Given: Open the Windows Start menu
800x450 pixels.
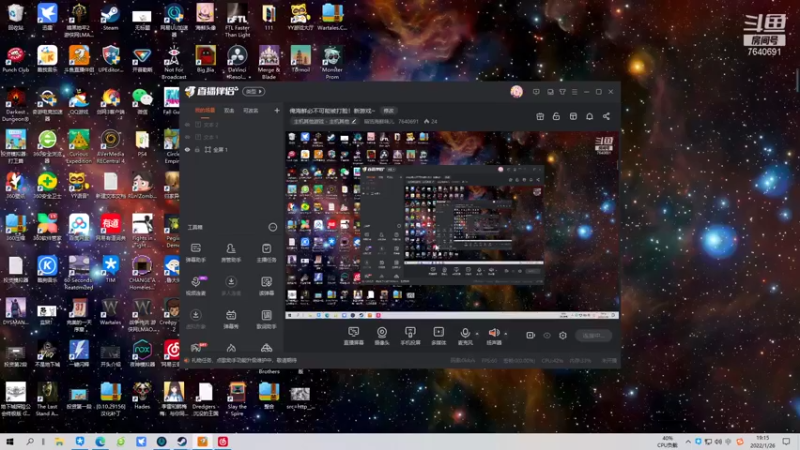Looking at the screenshot, I should pyautogui.click(x=10, y=442).
